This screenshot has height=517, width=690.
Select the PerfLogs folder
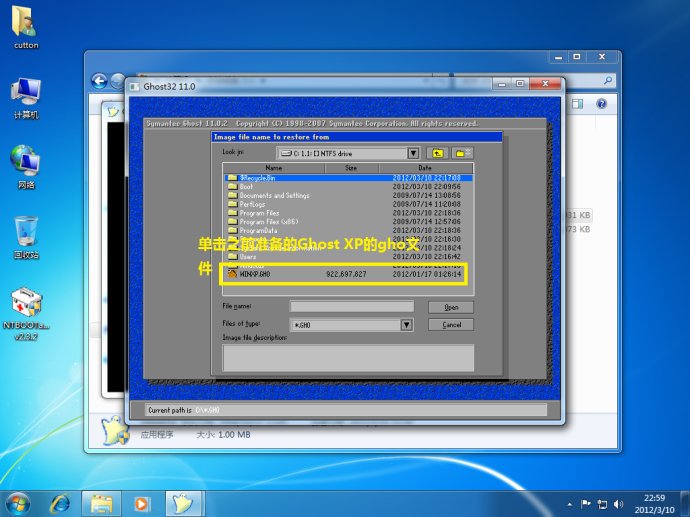click(349, 204)
